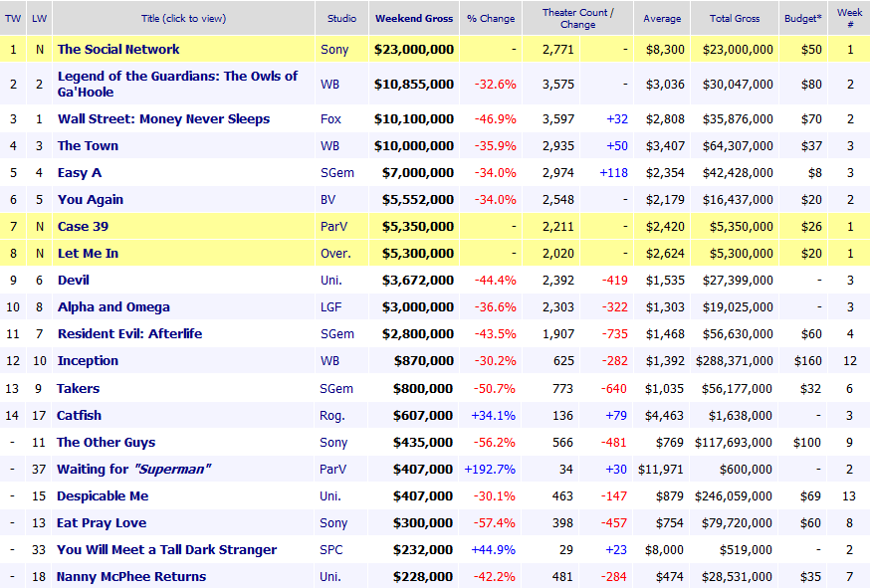Select the $8,000 average for Tall Dark Stranger
Screen dimensions: 870x588
click(664, 550)
